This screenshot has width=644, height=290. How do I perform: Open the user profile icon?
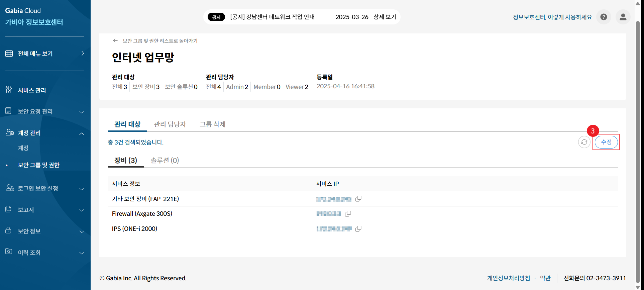(623, 17)
